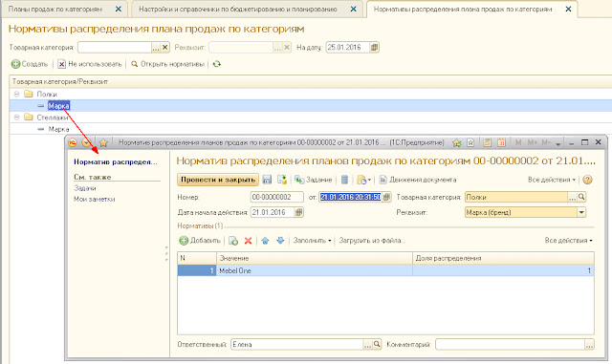The image size is (612, 364).
Task: Click the На дату input field
Action: (x=347, y=48)
